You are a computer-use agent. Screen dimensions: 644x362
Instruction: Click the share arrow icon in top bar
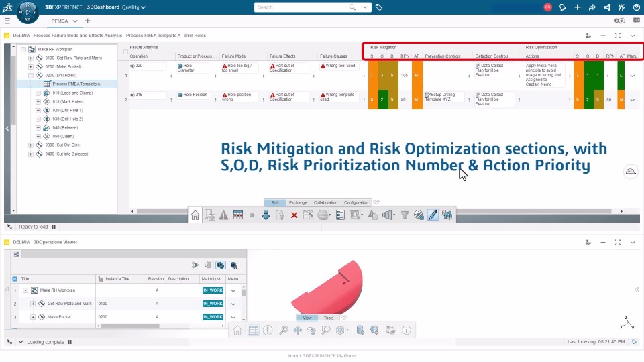tap(592, 7)
